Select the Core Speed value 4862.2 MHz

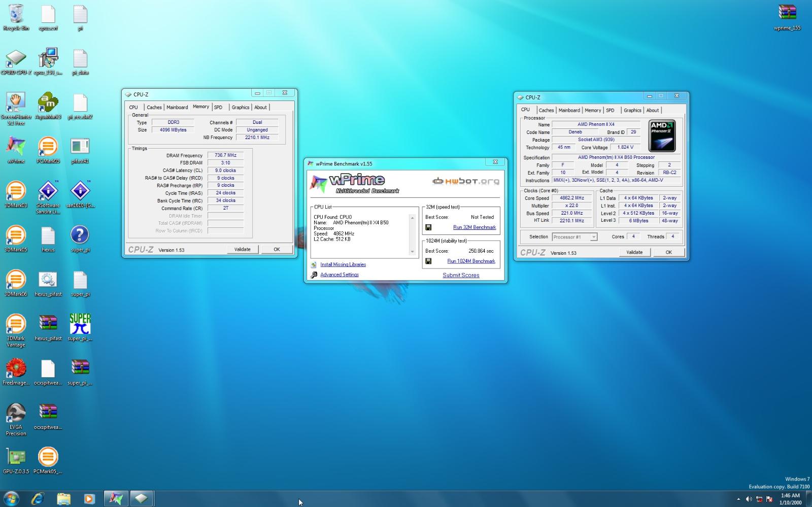pyautogui.click(x=571, y=198)
